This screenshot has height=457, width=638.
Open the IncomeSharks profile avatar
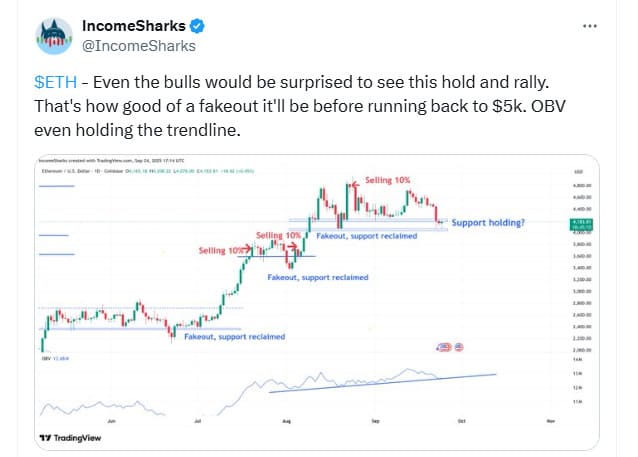tap(54, 36)
